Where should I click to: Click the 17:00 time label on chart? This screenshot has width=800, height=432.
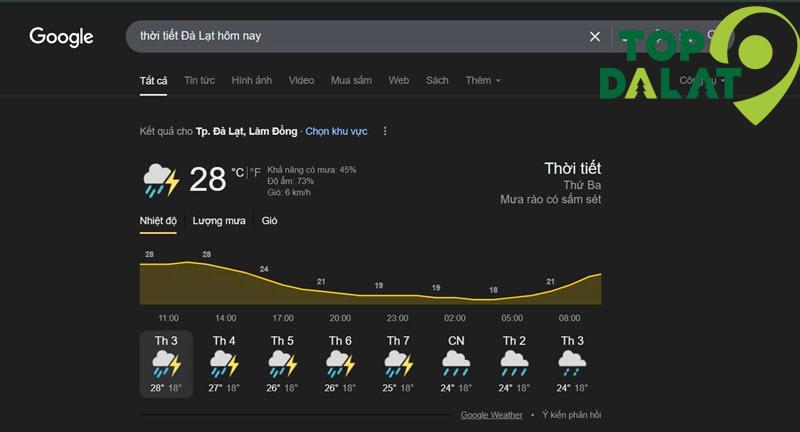click(283, 318)
